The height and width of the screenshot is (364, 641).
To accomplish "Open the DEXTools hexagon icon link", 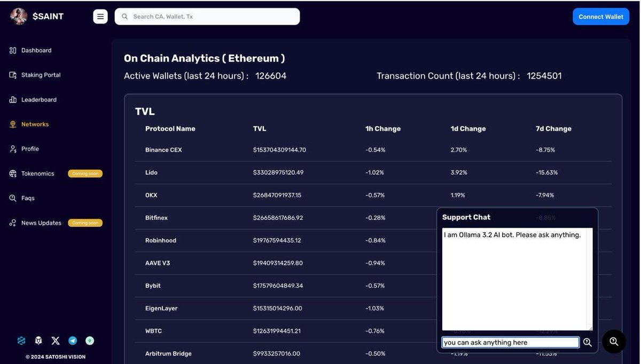I will pyautogui.click(x=21, y=341).
